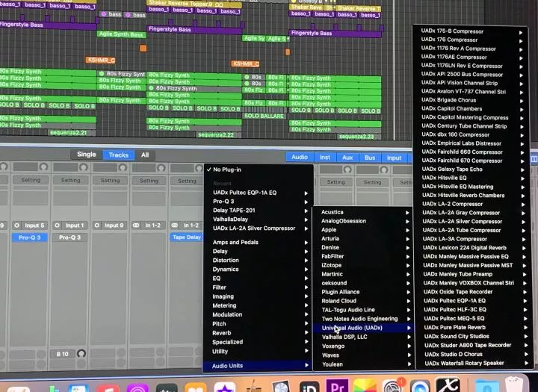
Task: Choose Audio Units in the plug-in menu
Action: pos(257,366)
